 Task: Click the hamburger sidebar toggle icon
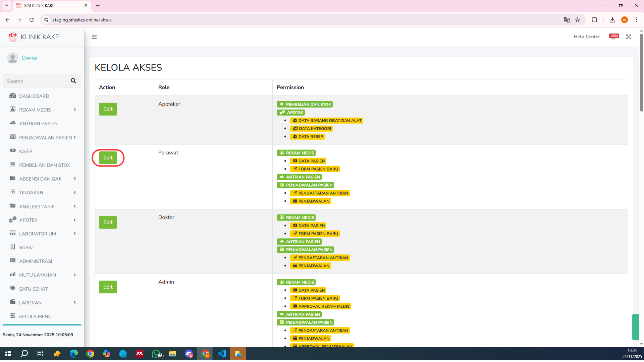[94, 37]
